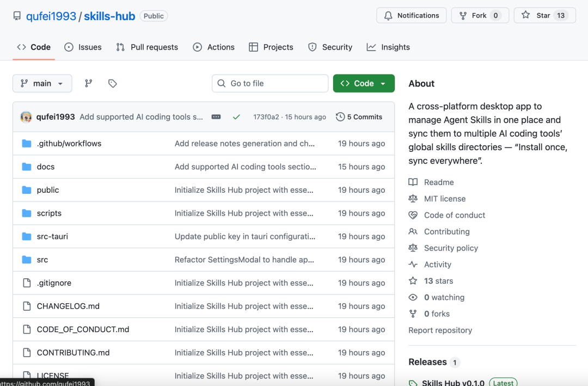
Task: Expand the green Code dropdown
Action: (364, 83)
